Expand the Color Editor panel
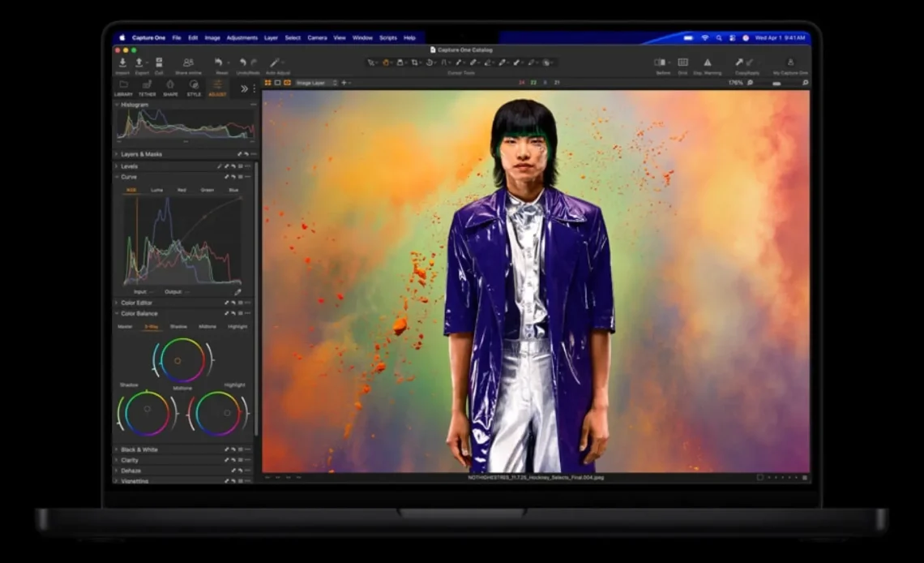 pyautogui.click(x=136, y=303)
